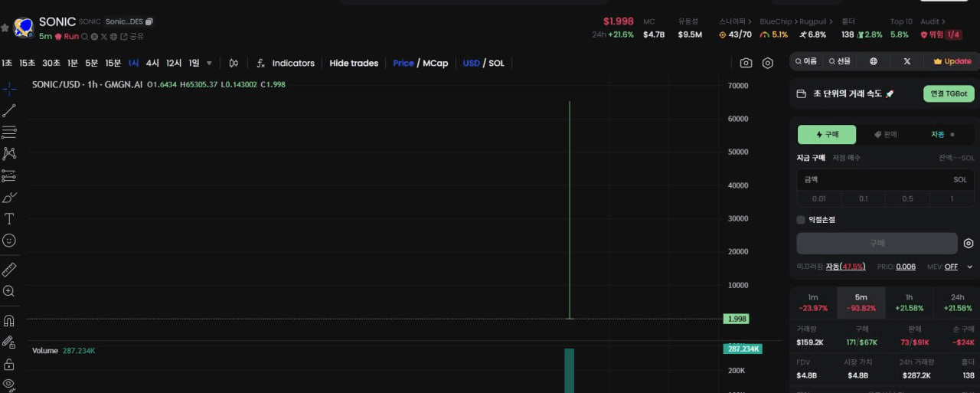Expand the Rugpull details
Viewport: 980px width, 393px height.
(x=816, y=21)
